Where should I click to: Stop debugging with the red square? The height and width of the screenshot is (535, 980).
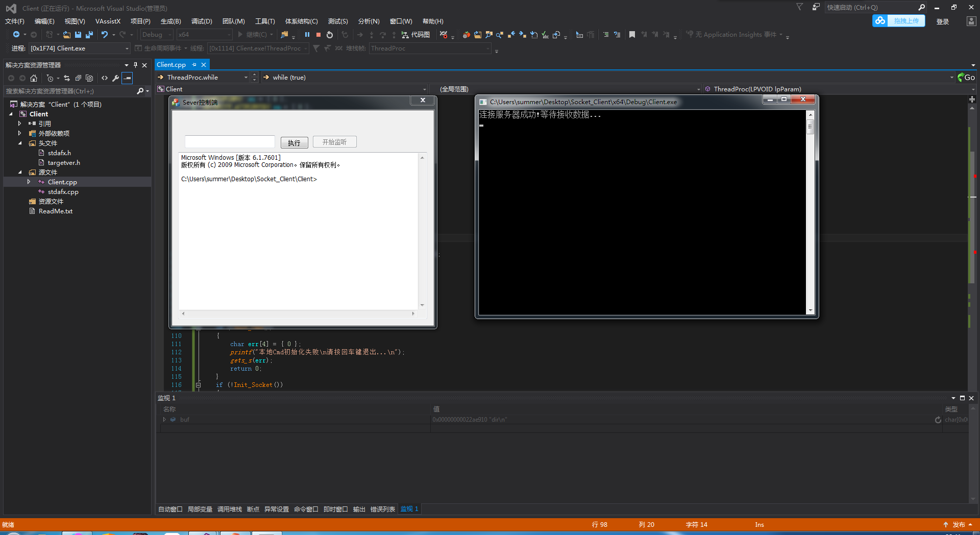pyautogui.click(x=318, y=35)
